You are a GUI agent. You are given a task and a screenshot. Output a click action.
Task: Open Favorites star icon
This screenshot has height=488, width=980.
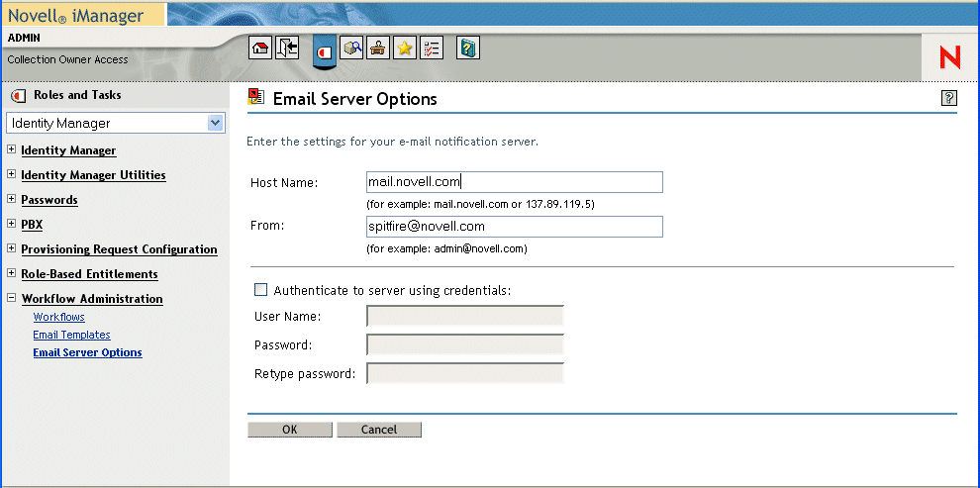point(405,48)
